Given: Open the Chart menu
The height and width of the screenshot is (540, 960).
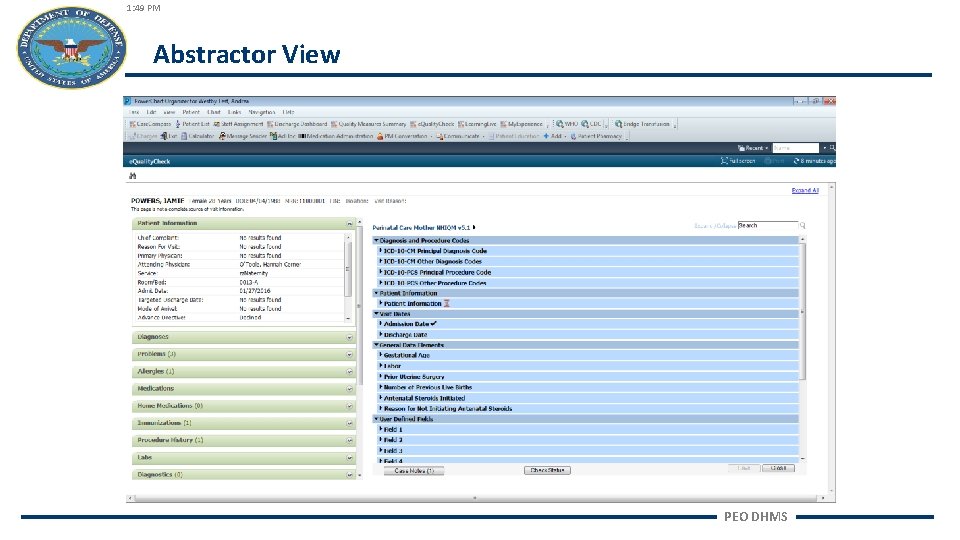Looking at the screenshot, I should 214,112.
